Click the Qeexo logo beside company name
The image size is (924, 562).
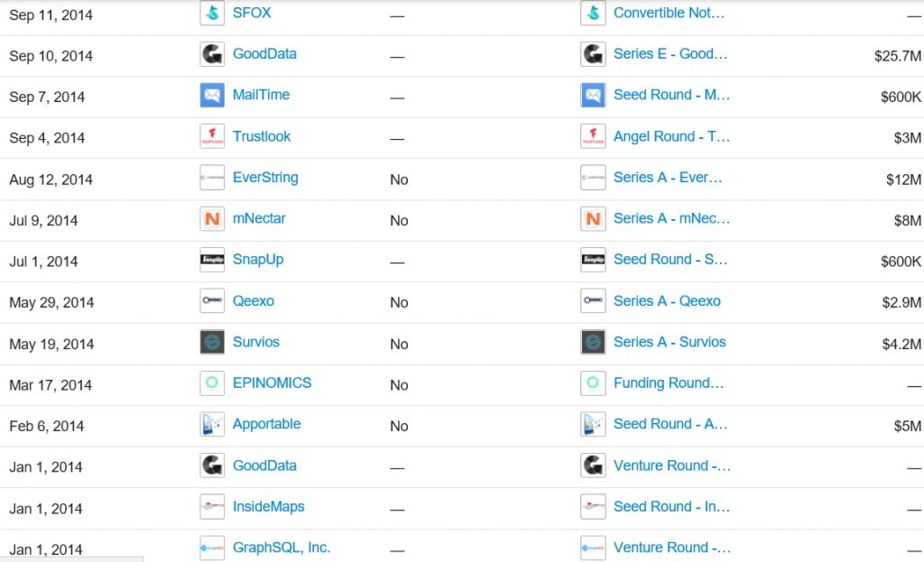tap(212, 300)
